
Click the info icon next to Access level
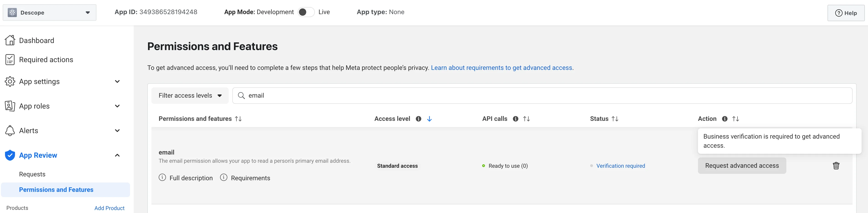[x=419, y=119]
